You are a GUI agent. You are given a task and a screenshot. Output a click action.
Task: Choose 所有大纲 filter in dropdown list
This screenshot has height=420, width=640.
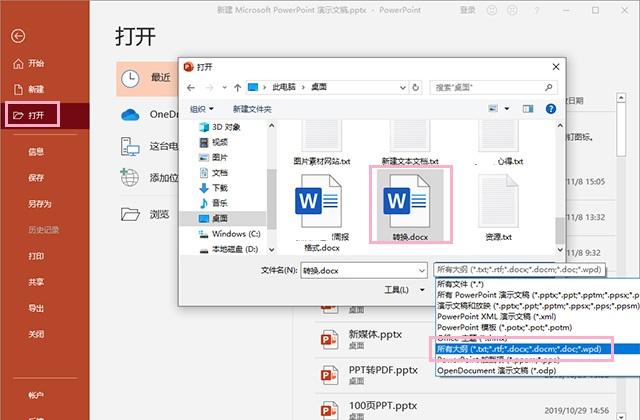click(x=537, y=349)
